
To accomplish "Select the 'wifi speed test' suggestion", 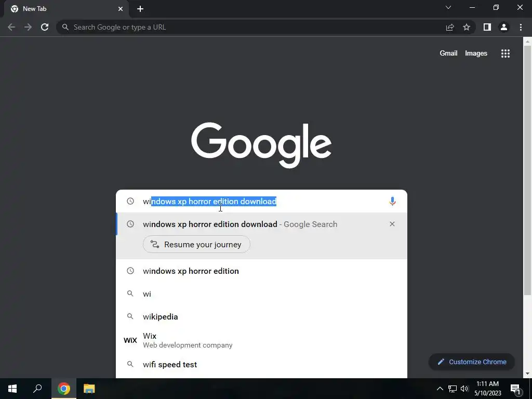I will tap(262, 364).
